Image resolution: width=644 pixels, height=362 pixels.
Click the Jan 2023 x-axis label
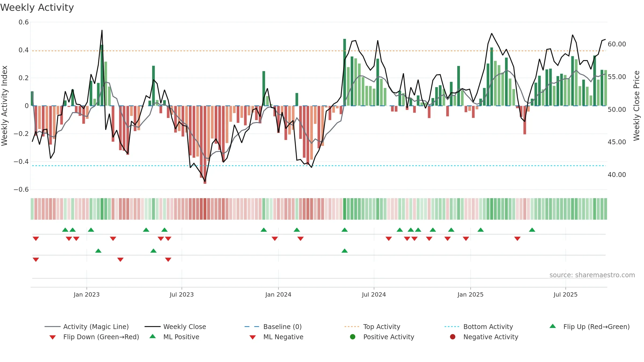tap(87, 294)
